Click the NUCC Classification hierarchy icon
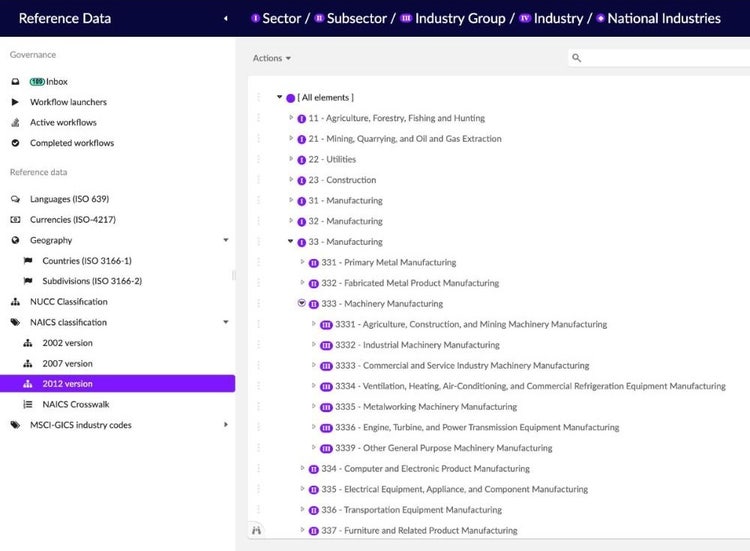The image size is (750, 551). point(15,302)
